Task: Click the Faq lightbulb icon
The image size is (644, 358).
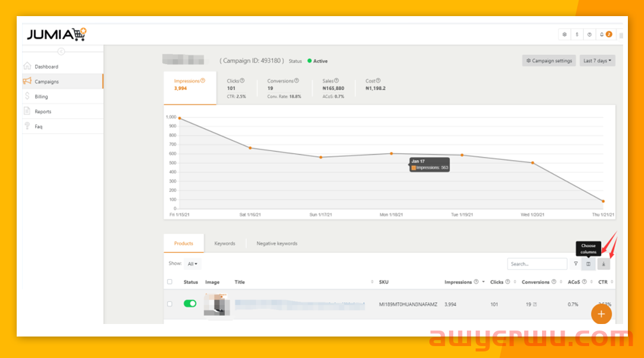Action: click(27, 126)
